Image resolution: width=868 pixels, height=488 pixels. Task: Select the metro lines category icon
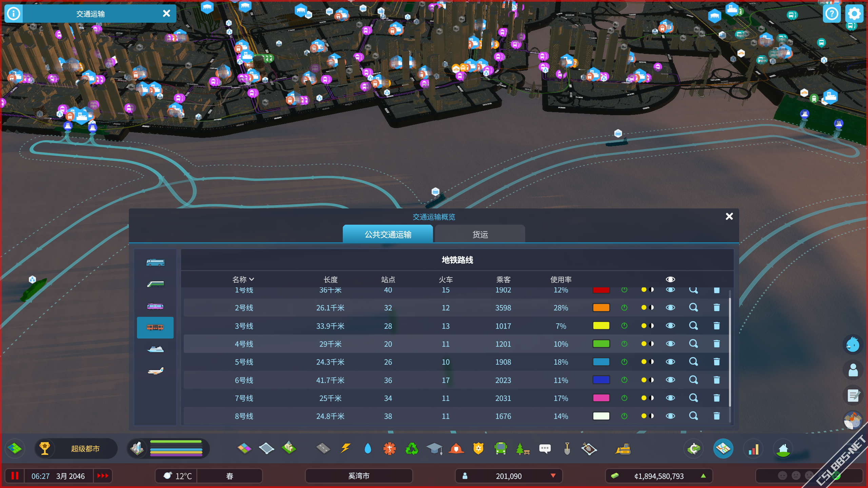point(155,328)
